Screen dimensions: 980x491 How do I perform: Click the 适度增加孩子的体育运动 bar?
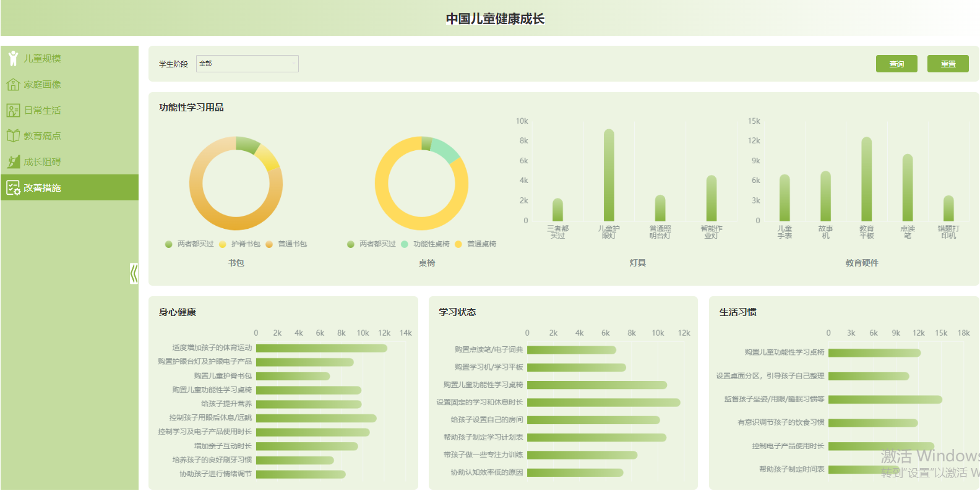coord(322,348)
